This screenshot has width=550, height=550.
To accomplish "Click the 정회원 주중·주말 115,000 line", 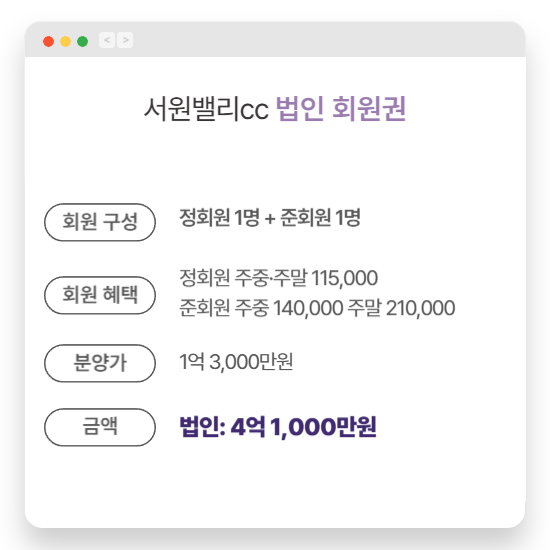I will [279, 278].
